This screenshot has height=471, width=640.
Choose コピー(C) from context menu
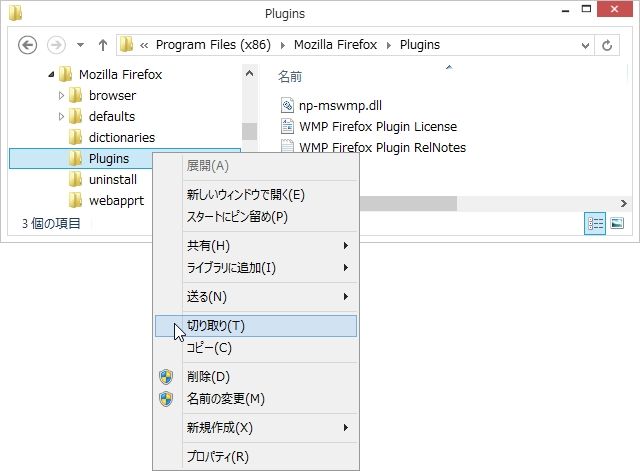(256, 348)
